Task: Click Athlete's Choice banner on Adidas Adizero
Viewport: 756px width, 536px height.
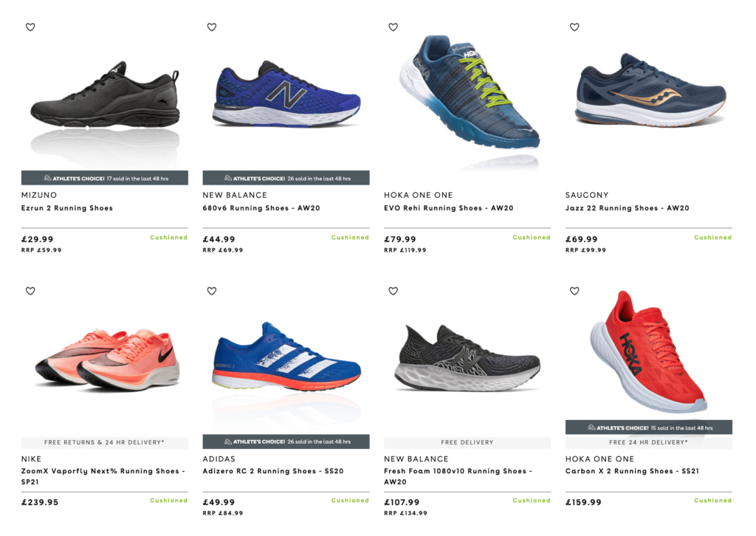Action: (286, 441)
